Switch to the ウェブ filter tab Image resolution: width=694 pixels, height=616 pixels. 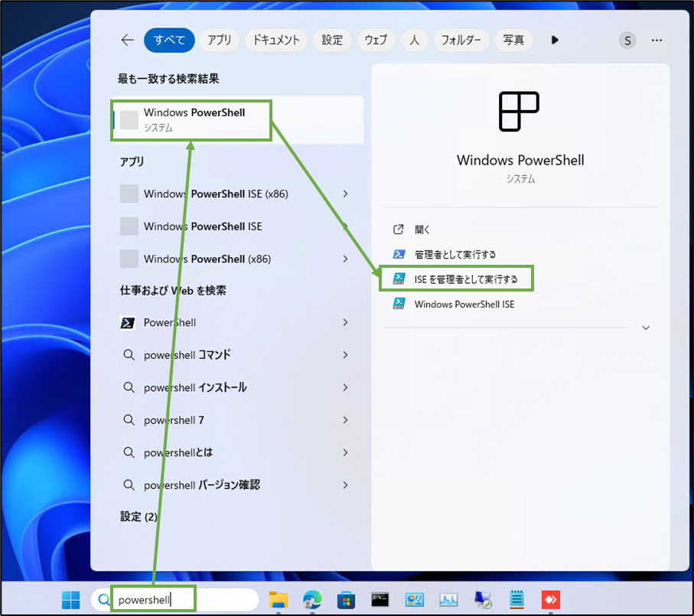click(376, 41)
